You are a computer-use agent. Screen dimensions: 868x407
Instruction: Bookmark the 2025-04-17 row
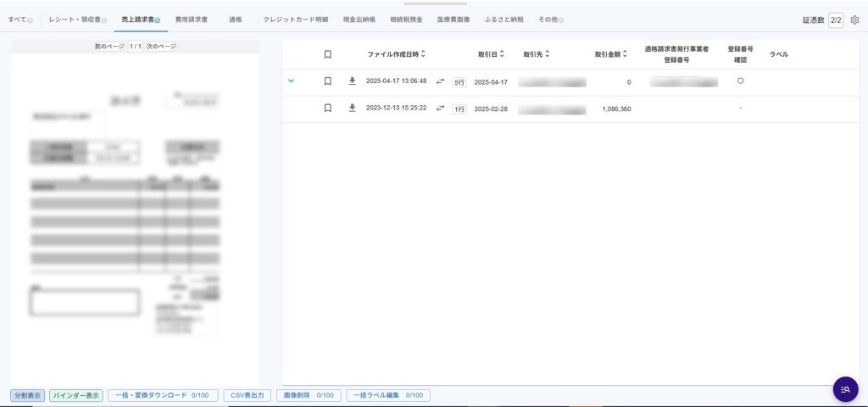click(328, 81)
